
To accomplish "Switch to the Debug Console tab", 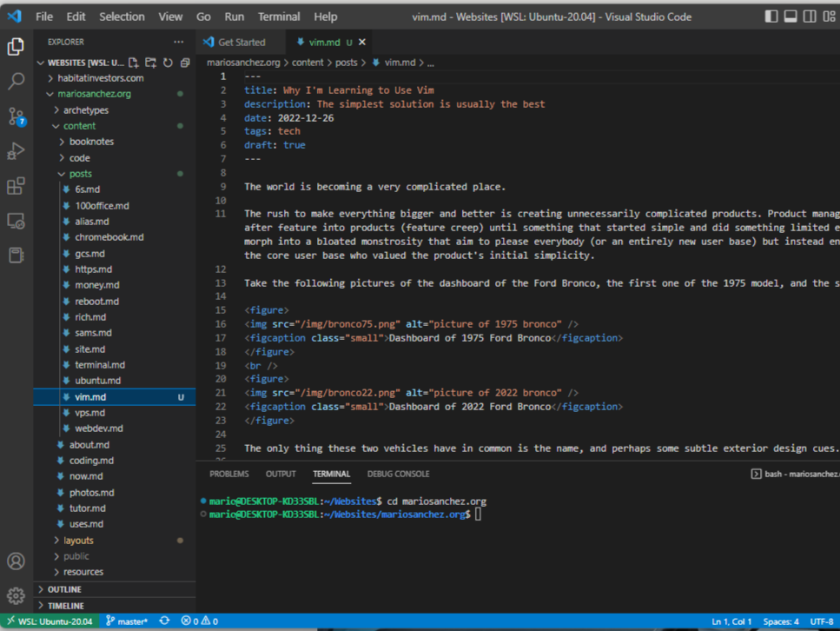I will 398,474.
